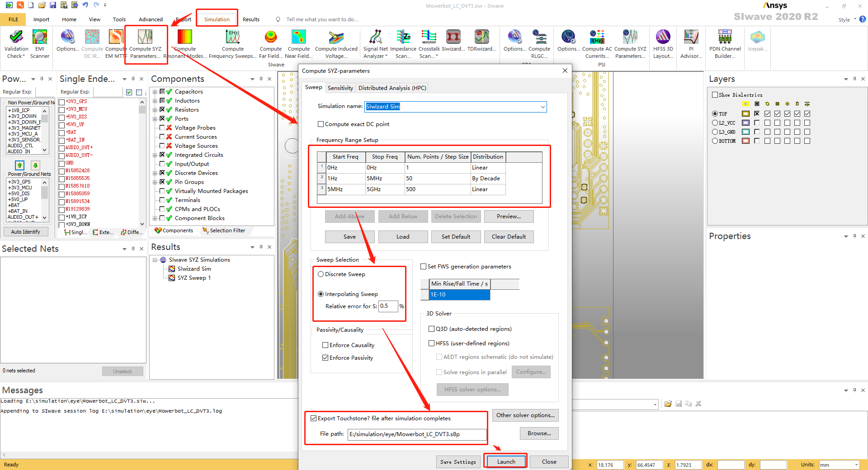Open the Icepak export tool

(x=757, y=41)
